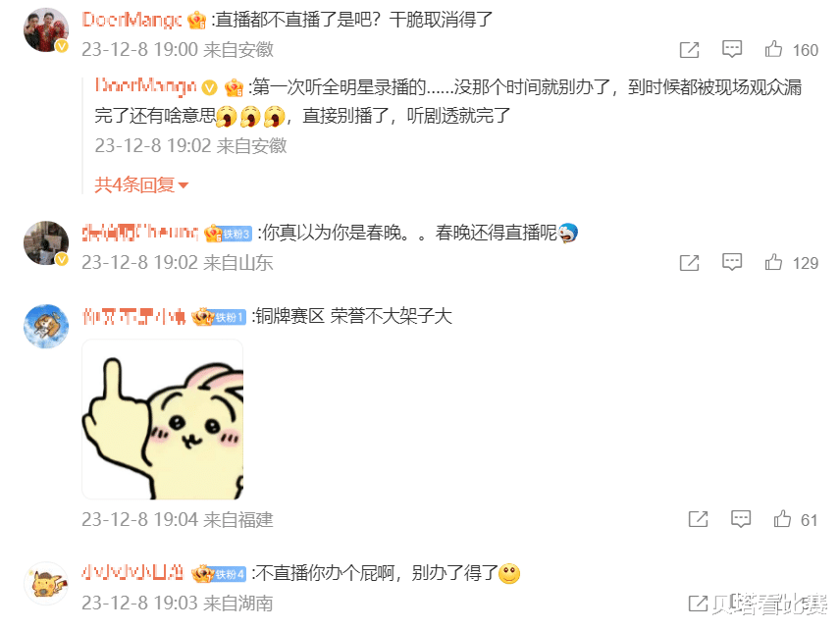Click the first commenter's username link
Viewport: 840px width, 631px height.
131,20
